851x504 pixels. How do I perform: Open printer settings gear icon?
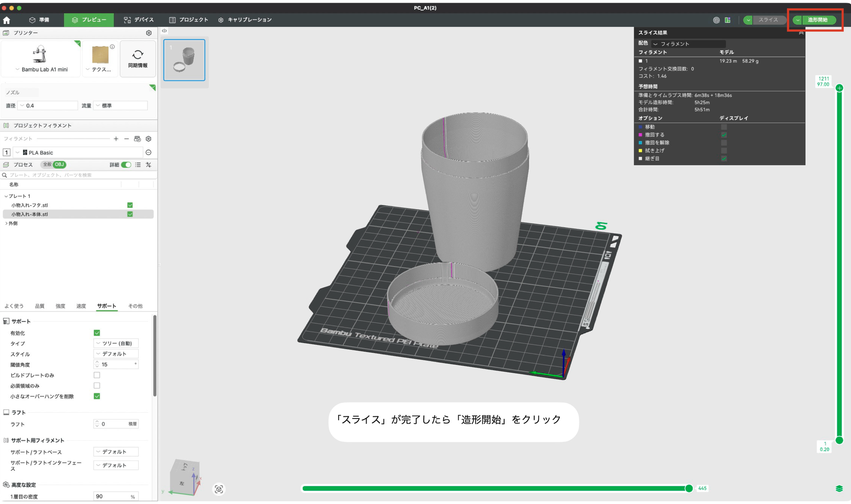(x=149, y=33)
